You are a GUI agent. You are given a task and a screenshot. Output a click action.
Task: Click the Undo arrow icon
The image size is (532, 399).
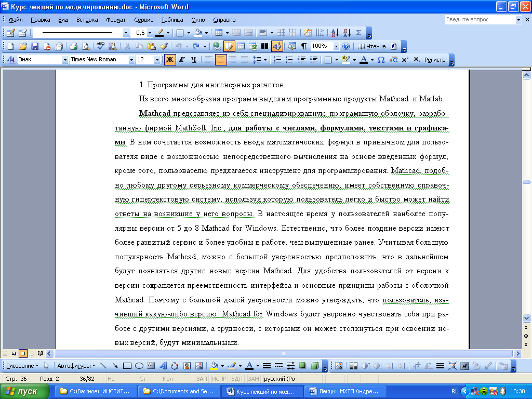tap(179, 46)
